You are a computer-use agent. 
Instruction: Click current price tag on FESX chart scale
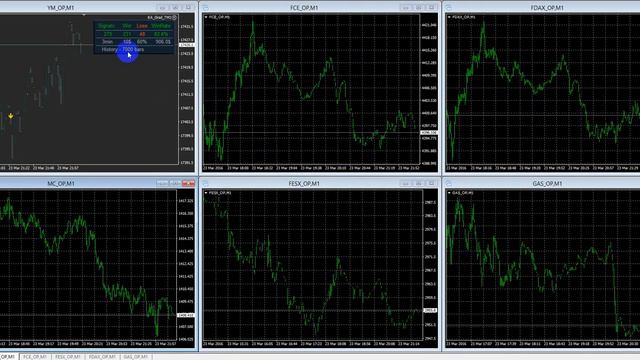430,311
